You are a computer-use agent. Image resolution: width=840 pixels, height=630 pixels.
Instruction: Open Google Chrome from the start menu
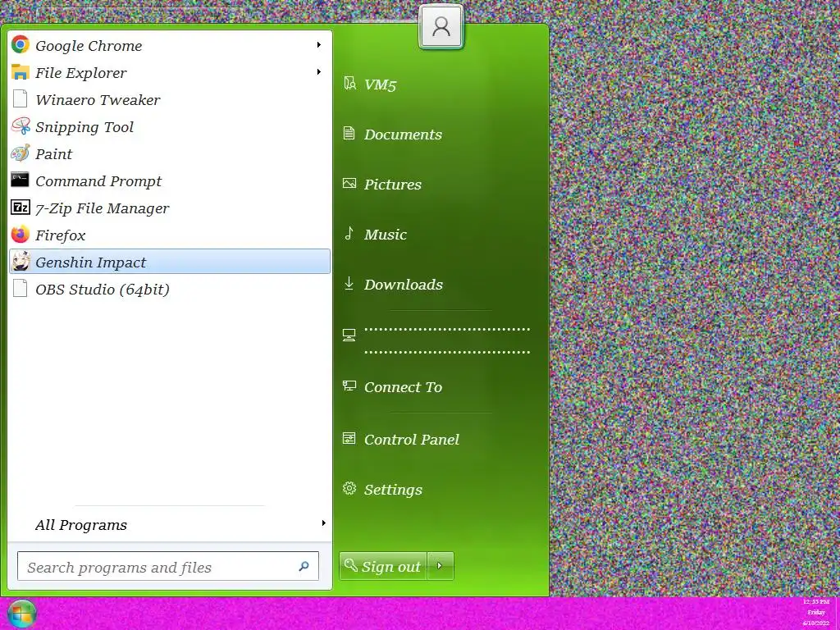(x=170, y=45)
